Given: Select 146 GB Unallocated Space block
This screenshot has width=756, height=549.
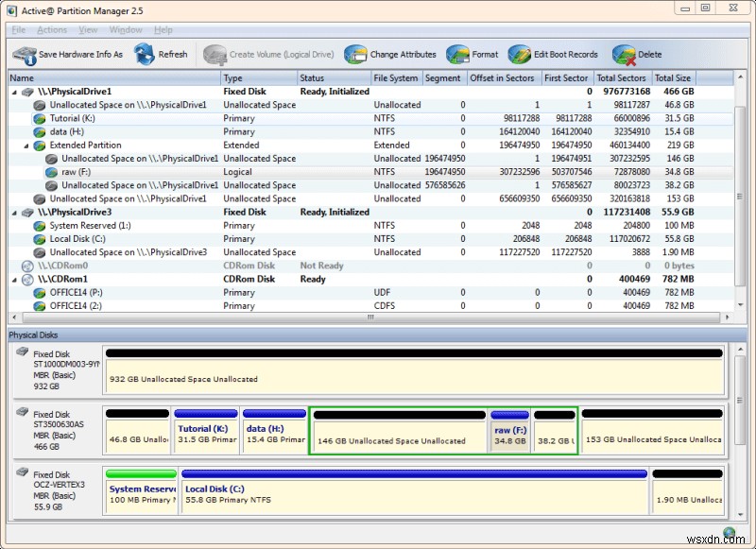Looking at the screenshot, I should coord(399,432).
